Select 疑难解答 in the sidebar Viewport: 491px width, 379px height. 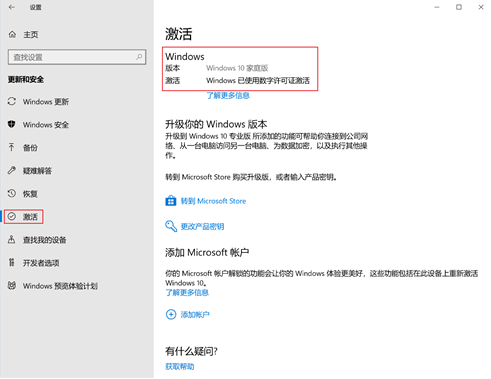(37, 171)
